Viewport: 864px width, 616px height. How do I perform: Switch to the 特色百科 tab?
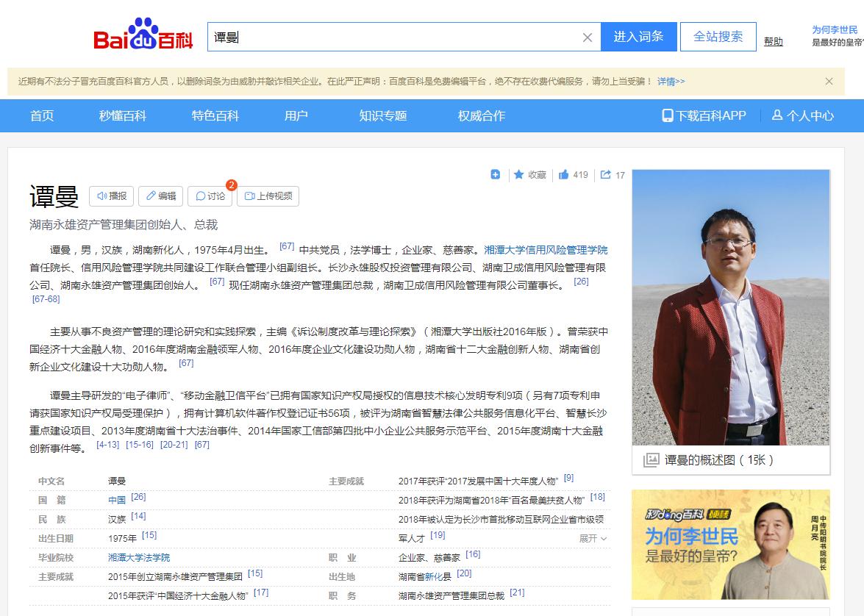point(214,115)
